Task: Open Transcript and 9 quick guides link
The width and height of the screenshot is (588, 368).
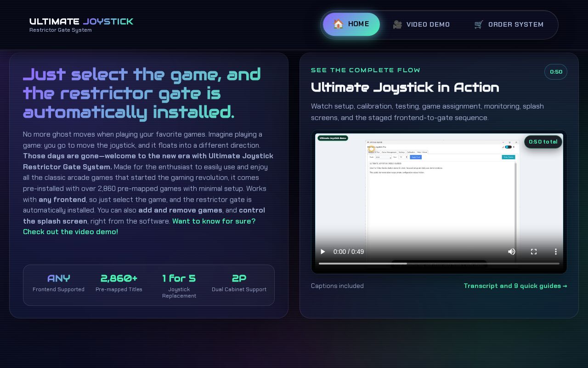Action: pos(515,286)
